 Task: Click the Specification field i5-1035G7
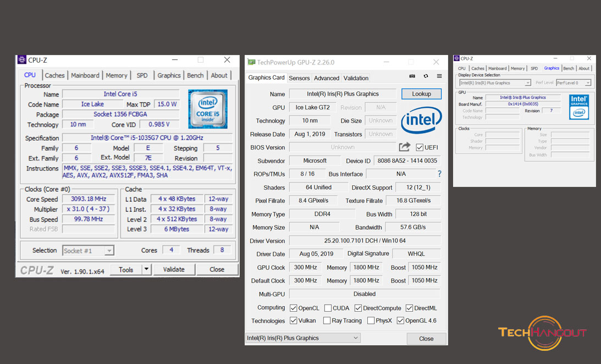[x=147, y=137]
